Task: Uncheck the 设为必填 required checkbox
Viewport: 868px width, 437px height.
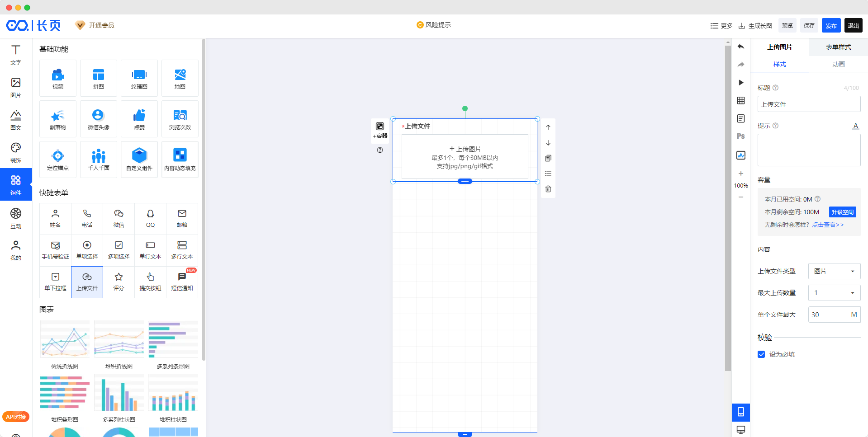Action: coord(761,354)
